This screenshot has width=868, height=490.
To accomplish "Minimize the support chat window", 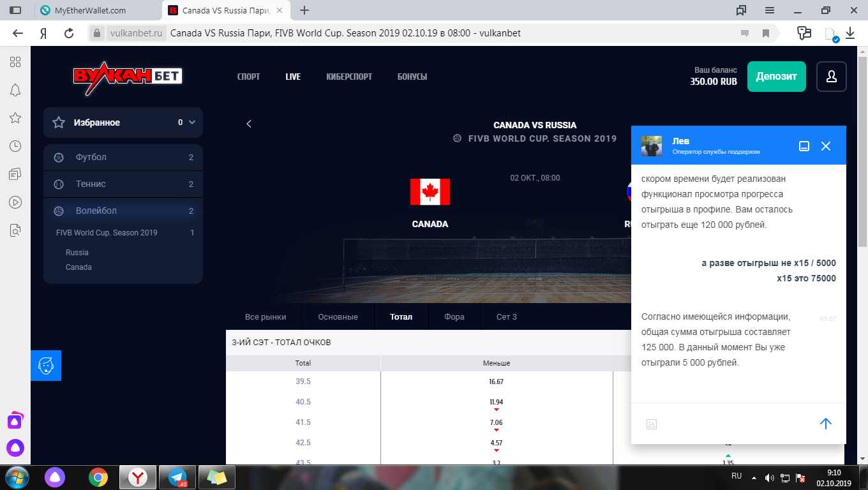I will click(x=804, y=146).
